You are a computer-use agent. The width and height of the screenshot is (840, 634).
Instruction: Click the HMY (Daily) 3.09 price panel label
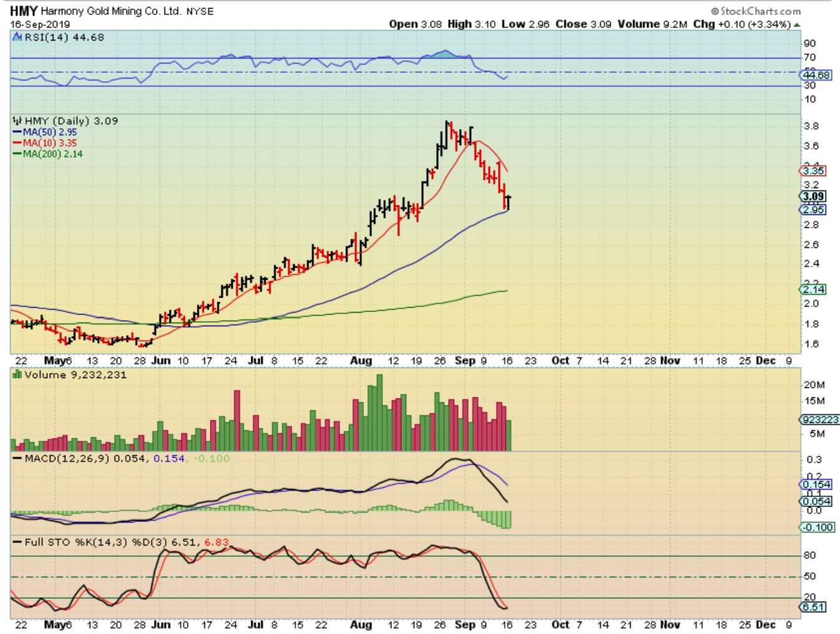(x=71, y=121)
